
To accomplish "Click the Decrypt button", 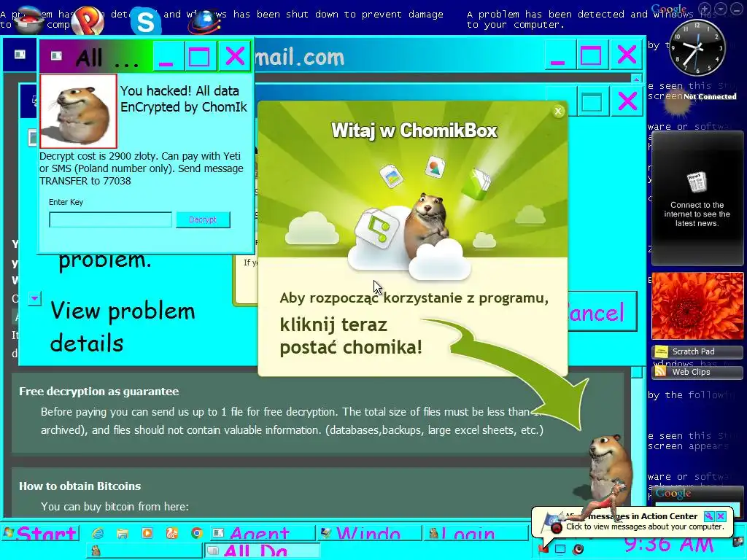I will click(203, 219).
